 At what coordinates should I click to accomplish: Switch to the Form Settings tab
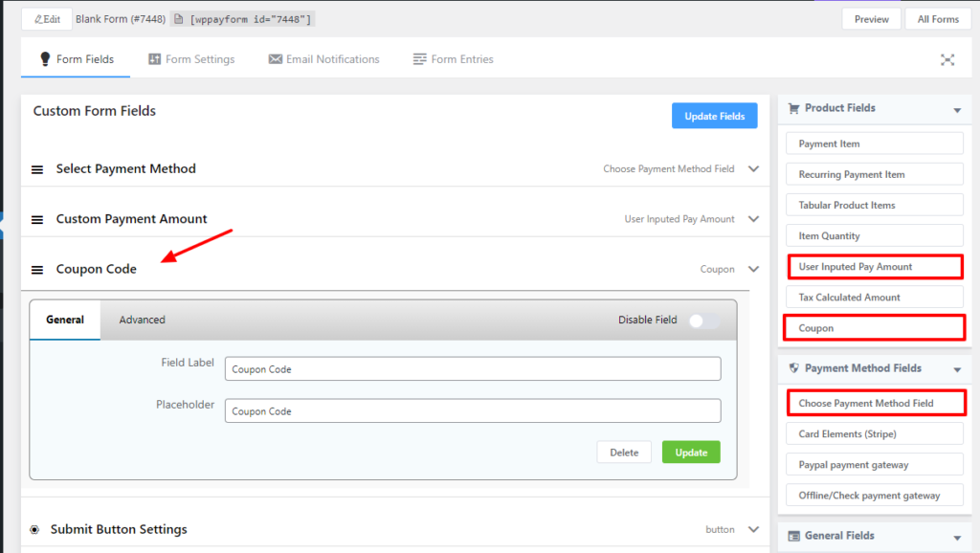point(191,59)
